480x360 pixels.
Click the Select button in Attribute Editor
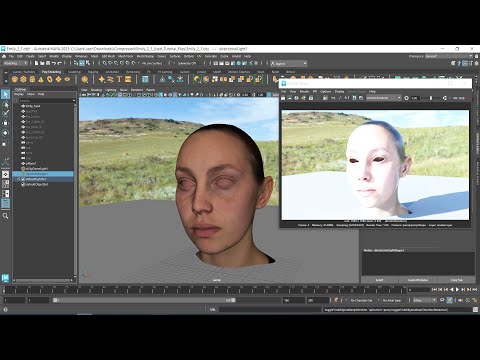pos(380,280)
